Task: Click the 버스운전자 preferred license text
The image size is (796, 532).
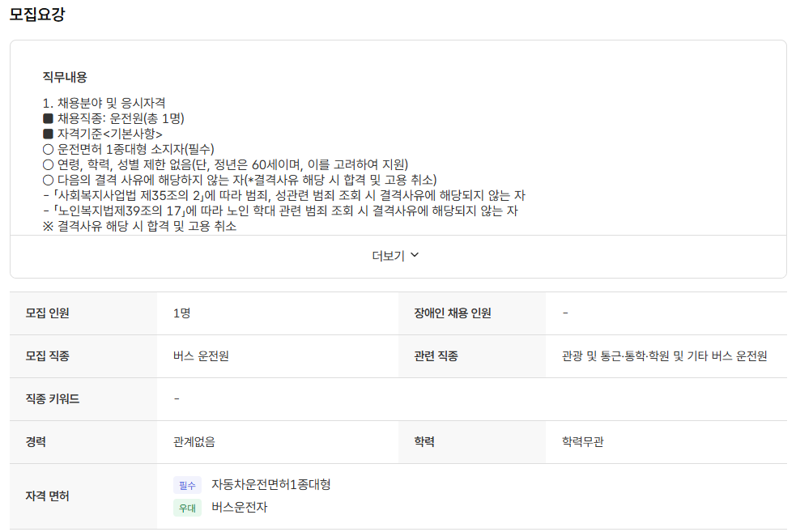Action: point(239,508)
